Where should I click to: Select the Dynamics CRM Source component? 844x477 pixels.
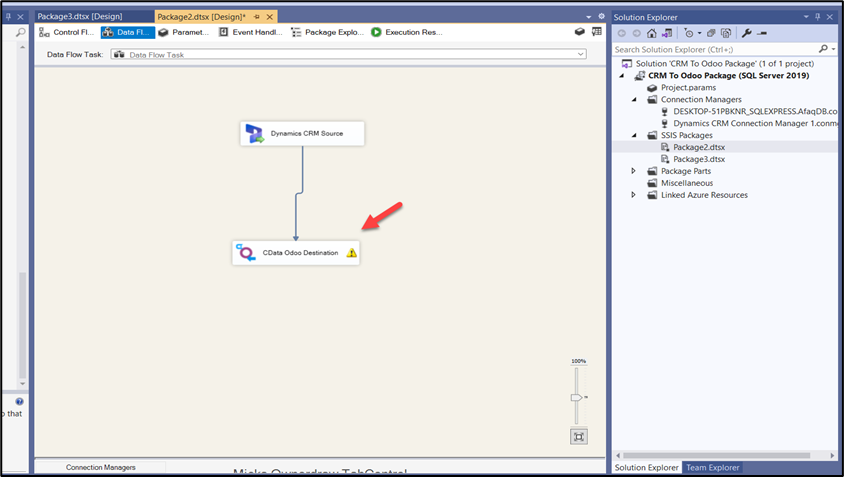[x=302, y=134]
